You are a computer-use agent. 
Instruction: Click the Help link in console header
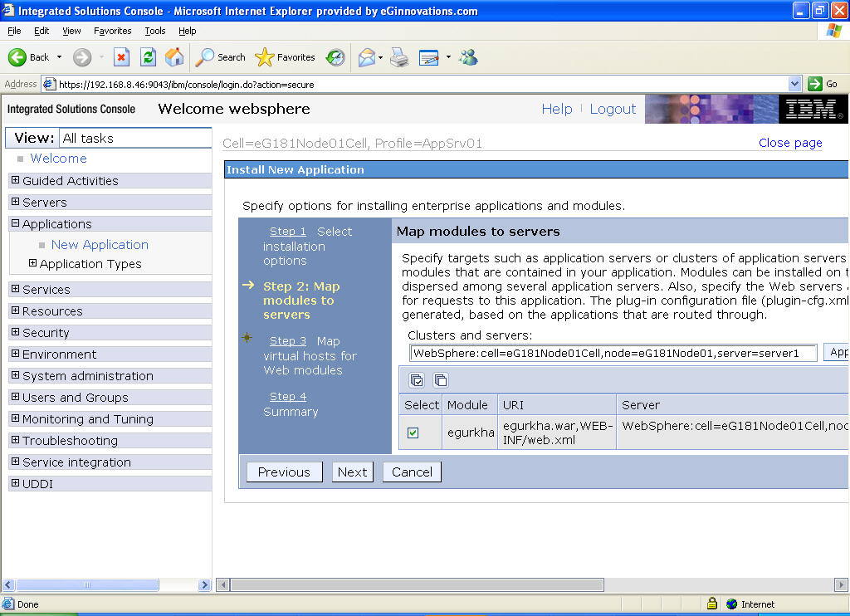point(557,109)
